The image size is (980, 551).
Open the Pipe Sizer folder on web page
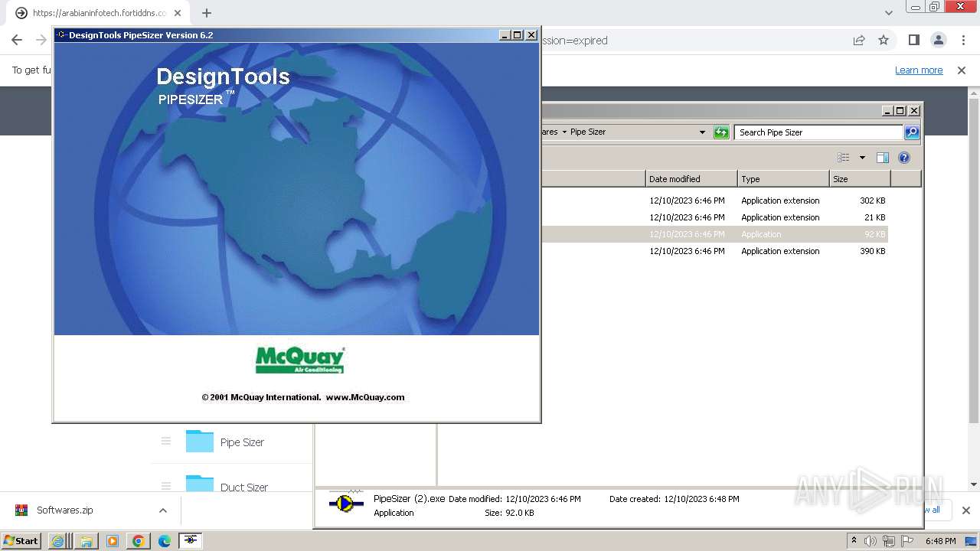point(242,442)
